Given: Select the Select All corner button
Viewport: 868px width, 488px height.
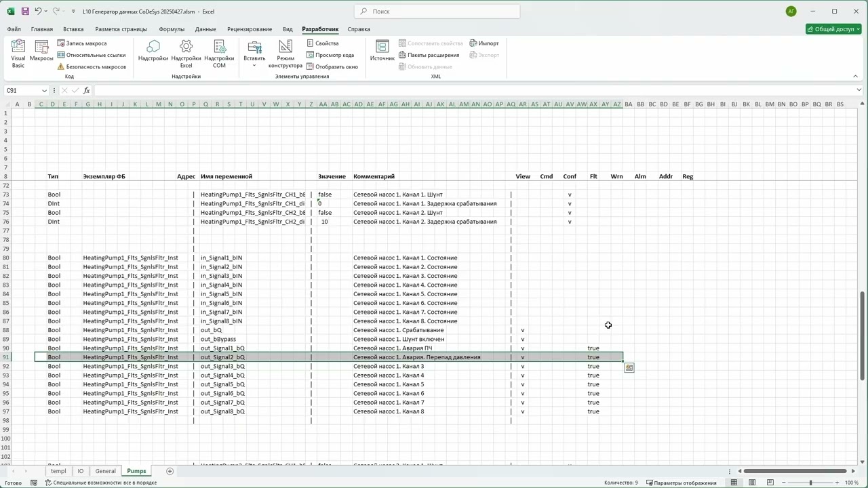Looking at the screenshot, I should (x=7, y=104).
